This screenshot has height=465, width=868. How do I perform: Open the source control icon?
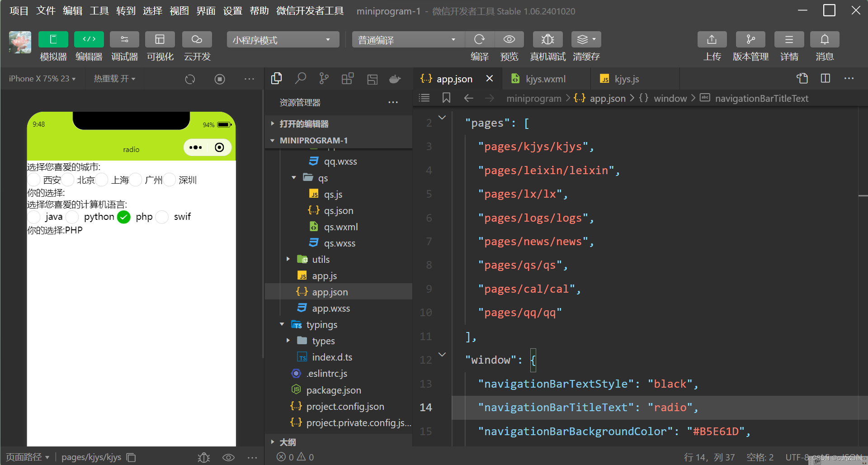point(324,79)
